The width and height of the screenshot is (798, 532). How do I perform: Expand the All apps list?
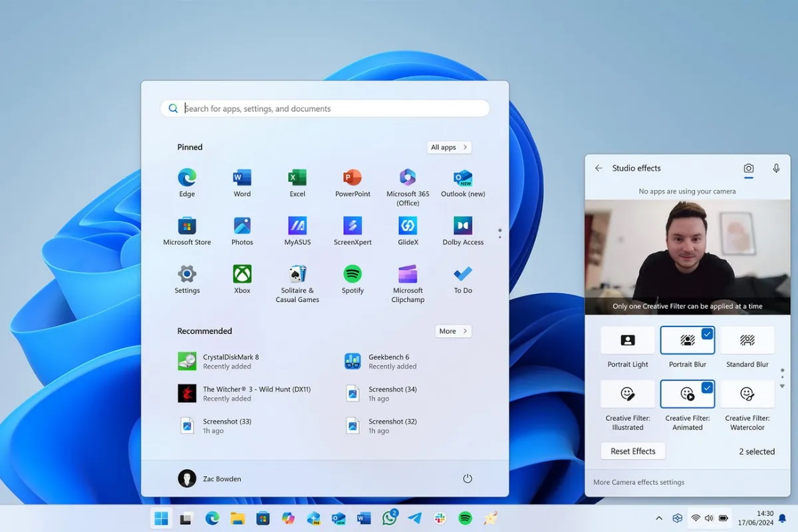[449, 147]
